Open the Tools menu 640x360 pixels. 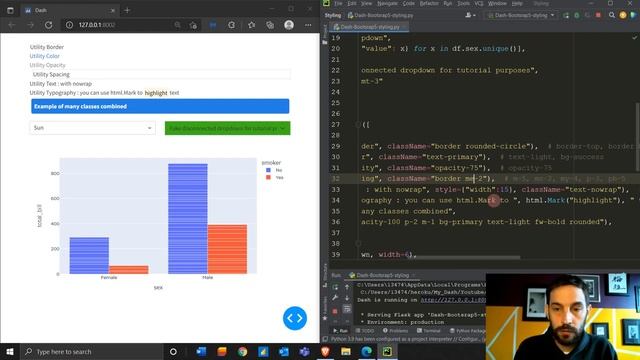pos(463,3)
